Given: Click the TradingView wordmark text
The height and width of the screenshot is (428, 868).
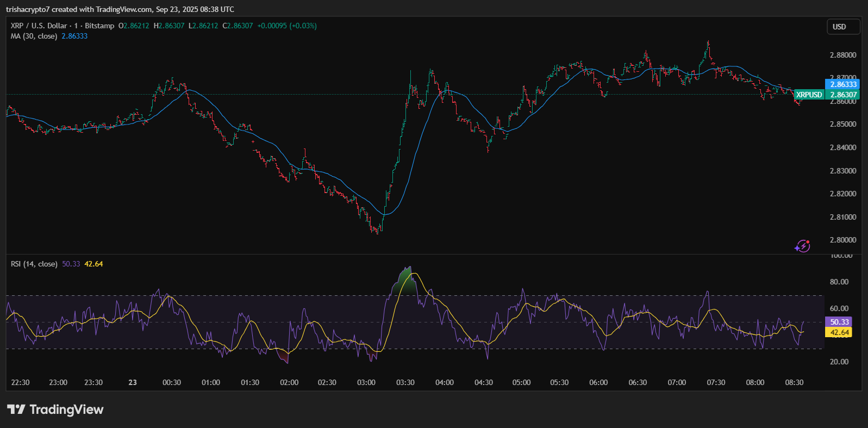Looking at the screenshot, I should coord(66,410).
